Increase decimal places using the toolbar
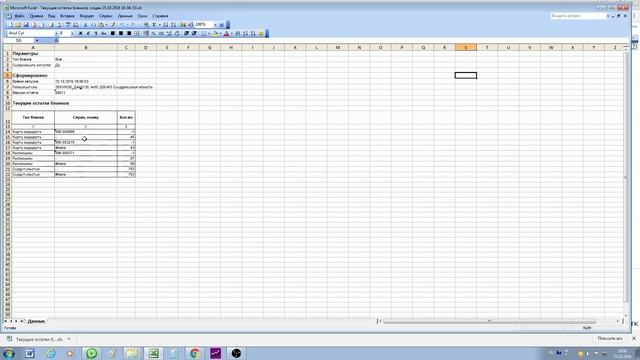 [169, 33]
